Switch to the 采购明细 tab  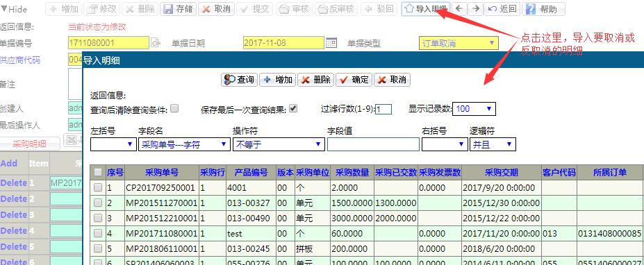pos(30,144)
